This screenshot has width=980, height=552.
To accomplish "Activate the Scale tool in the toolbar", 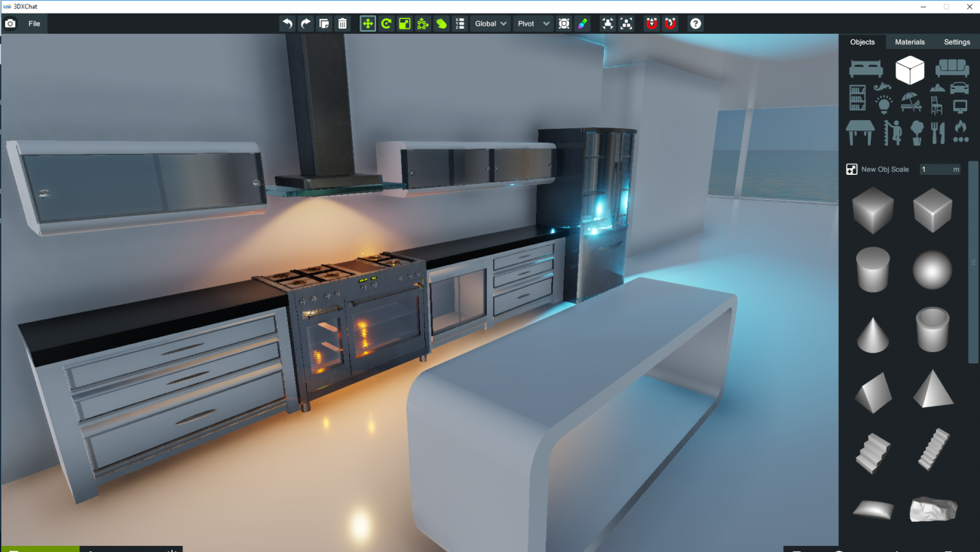I will 405,23.
